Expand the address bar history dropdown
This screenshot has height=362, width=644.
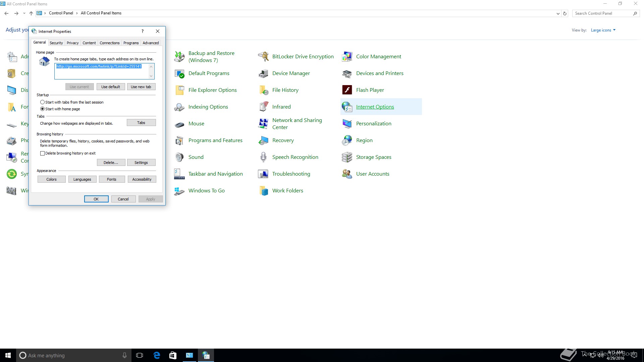pyautogui.click(x=558, y=13)
